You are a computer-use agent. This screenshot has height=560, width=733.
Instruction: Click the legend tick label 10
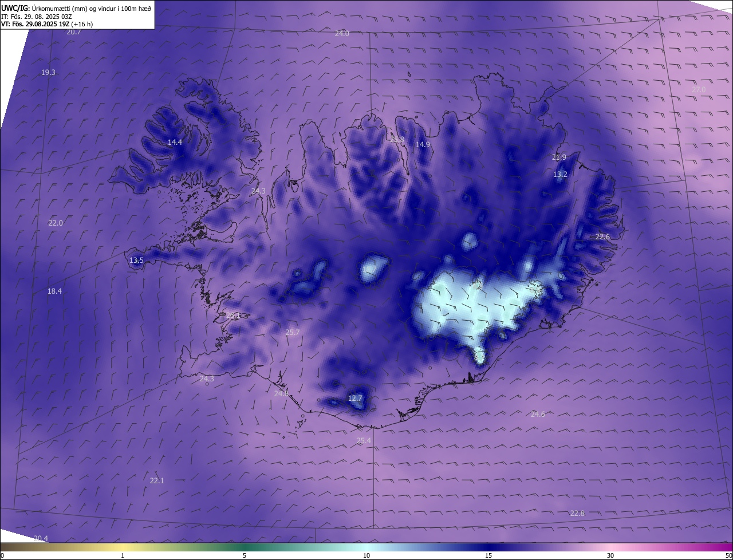pyautogui.click(x=366, y=555)
